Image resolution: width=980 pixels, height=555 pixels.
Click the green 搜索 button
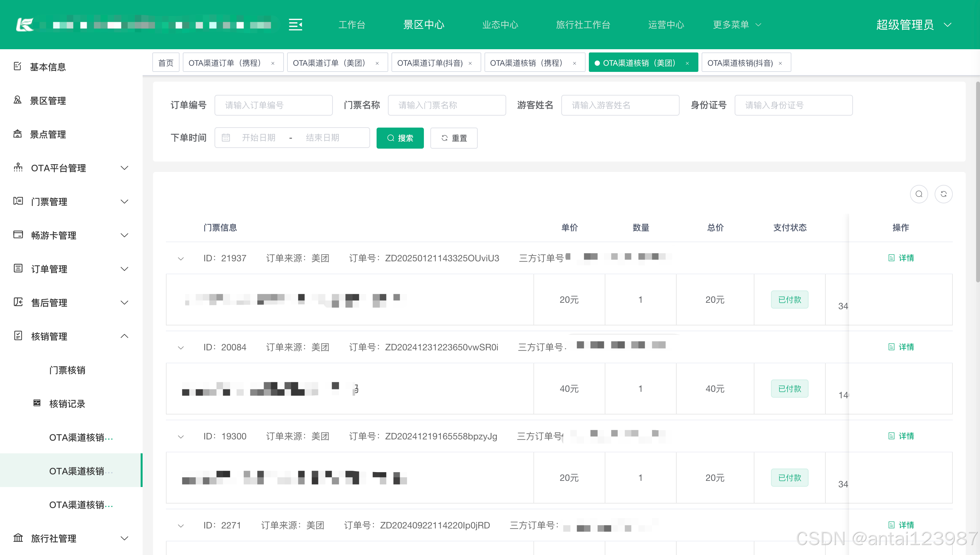click(x=400, y=138)
